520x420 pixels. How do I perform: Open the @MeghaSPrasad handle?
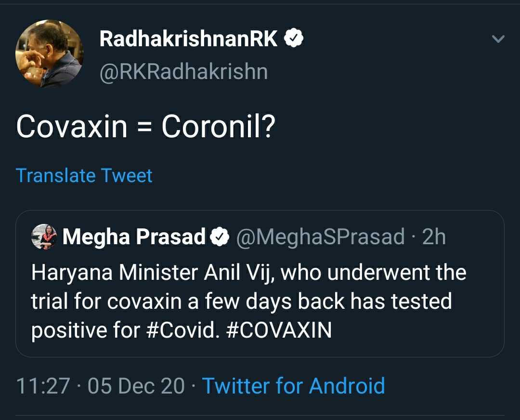click(320, 237)
